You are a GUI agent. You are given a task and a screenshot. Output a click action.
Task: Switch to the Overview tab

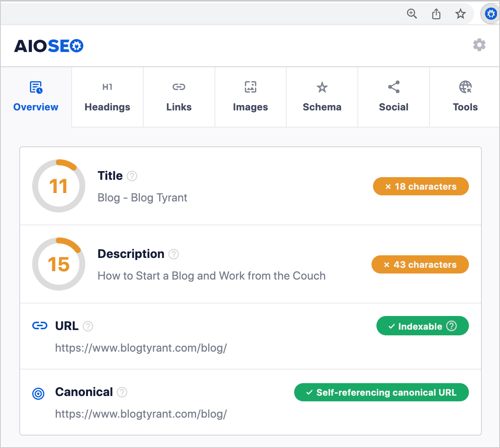coord(36,97)
